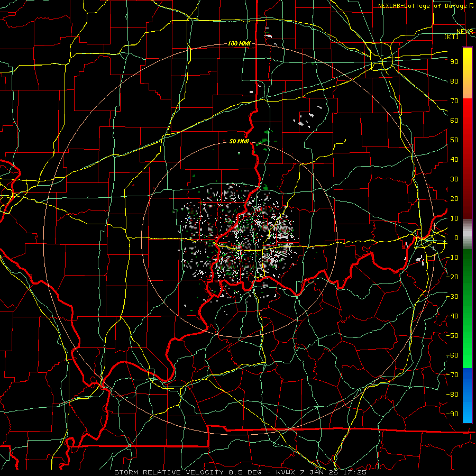Select the positive 30 scale value
The width and height of the screenshot is (476, 476).
[x=454, y=179]
